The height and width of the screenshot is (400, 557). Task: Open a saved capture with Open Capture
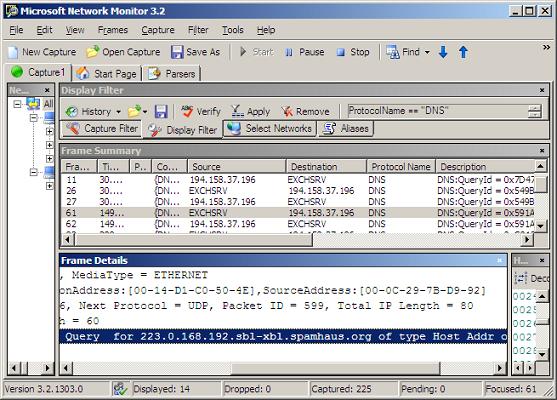(123, 52)
